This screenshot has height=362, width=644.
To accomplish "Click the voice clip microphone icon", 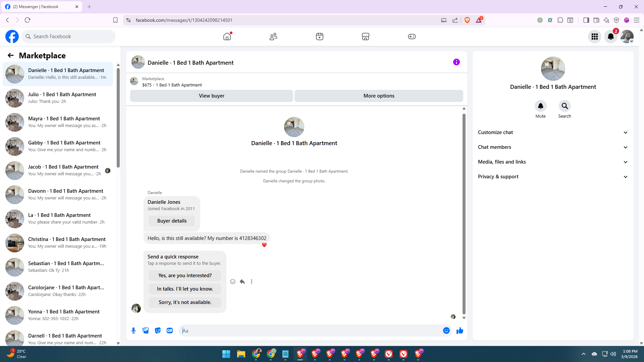I will [x=133, y=330].
